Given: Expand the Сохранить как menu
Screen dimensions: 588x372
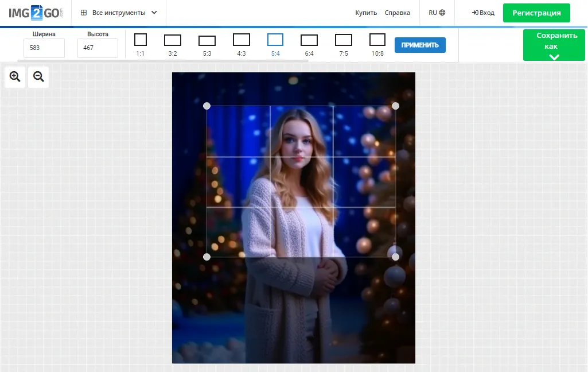Looking at the screenshot, I should [554, 45].
